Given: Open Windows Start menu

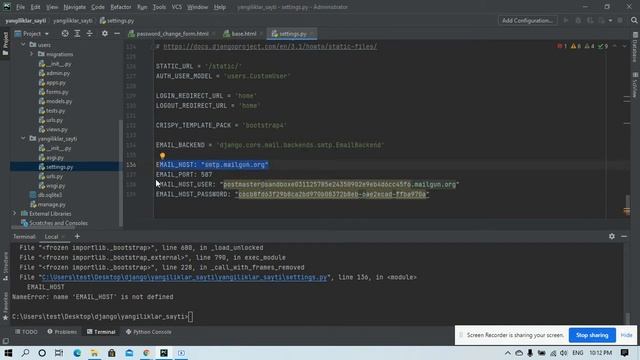Looking at the screenshot, I should click(8, 353).
